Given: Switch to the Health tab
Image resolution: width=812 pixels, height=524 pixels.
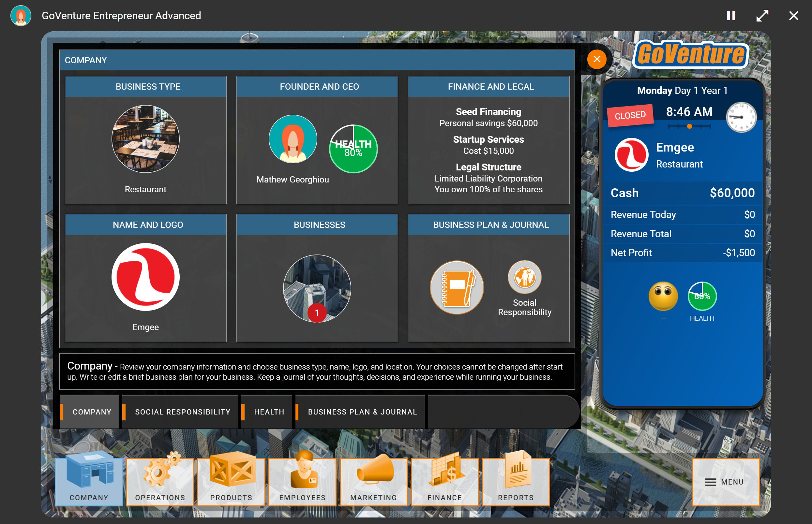Looking at the screenshot, I should point(269,411).
